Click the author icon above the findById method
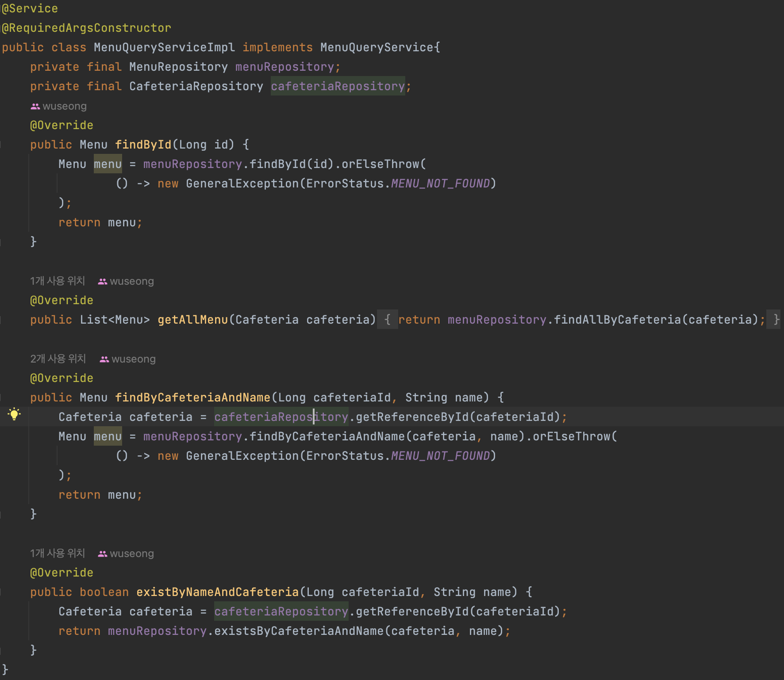Viewport: 784px width, 680px height. click(x=35, y=107)
